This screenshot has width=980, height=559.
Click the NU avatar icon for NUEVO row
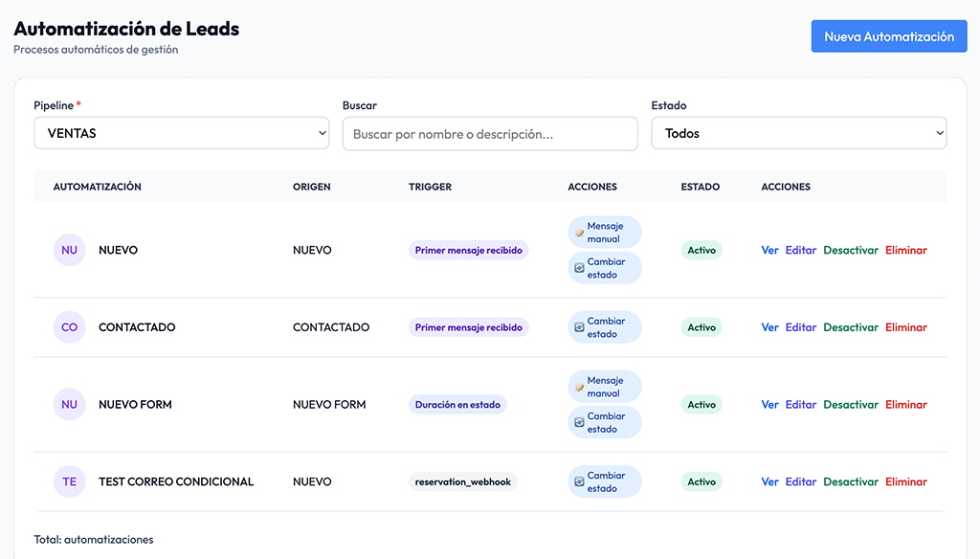click(x=69, y=250)
